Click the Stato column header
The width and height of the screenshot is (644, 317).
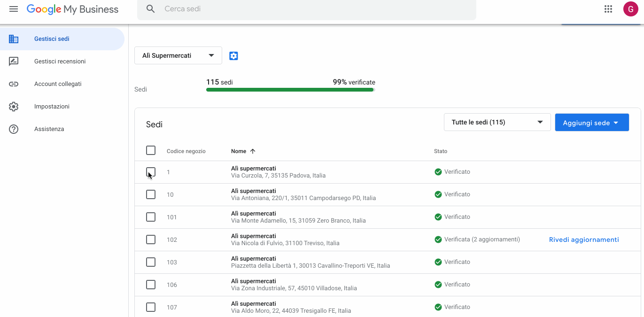[441, 151]
